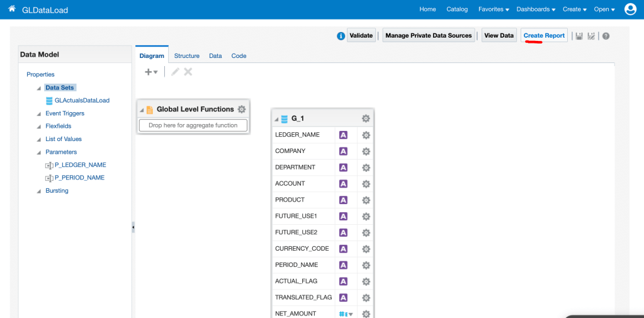Select the GLActualsDataLoad data set
Screen dimensions: 644x318
tap(82, 101)
